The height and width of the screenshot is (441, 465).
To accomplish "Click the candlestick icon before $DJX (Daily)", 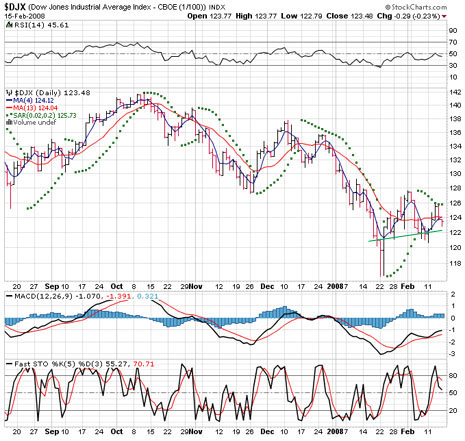I will point(9,93).
